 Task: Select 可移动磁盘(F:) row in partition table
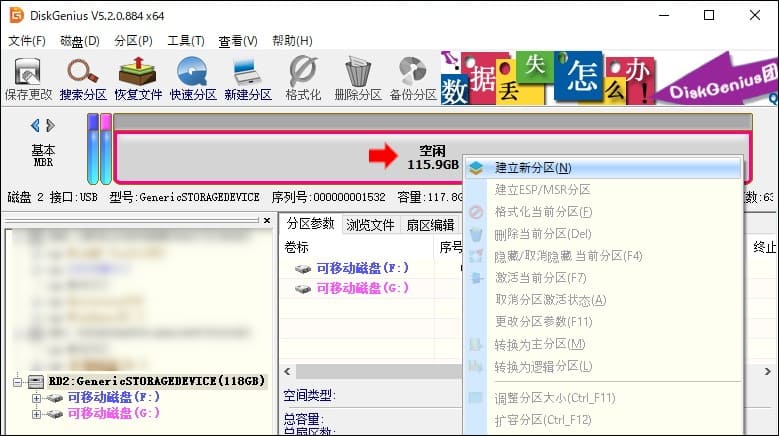click(362, 268)
